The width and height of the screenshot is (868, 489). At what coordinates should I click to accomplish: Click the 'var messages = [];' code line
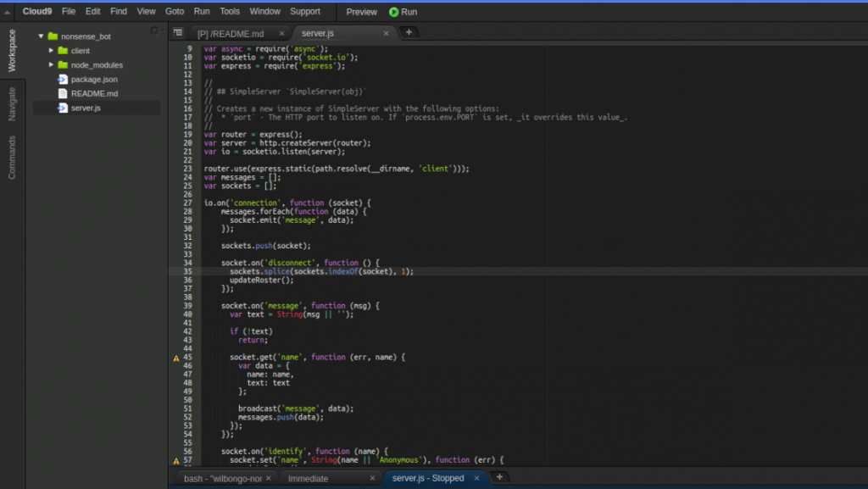[242, 177]
